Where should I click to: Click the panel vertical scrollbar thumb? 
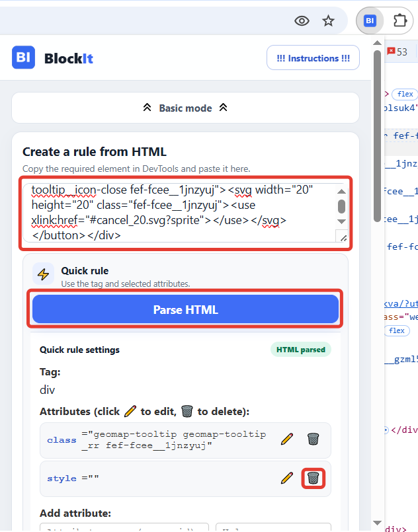(x=377, y=136)
